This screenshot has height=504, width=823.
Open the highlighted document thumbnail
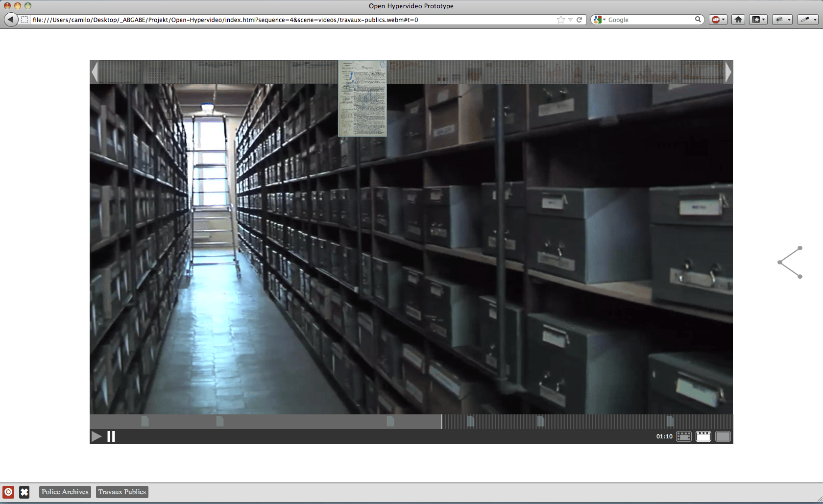point(363,98)
